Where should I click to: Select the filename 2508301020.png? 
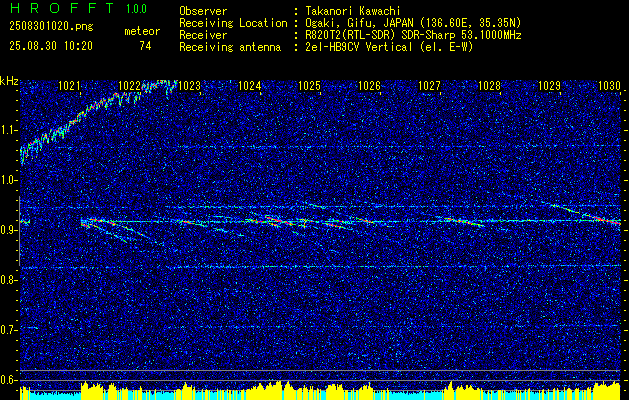51,27
